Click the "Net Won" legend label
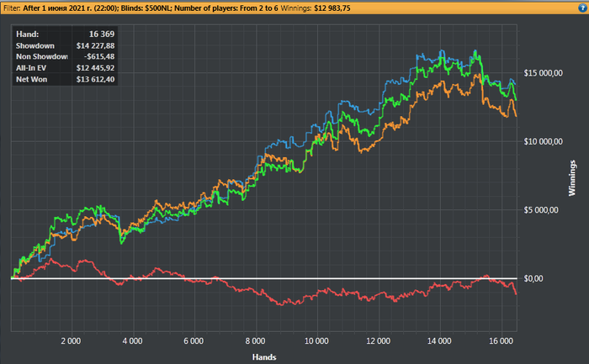This screenshot has width=589, height=364. [x=32, y=79]
